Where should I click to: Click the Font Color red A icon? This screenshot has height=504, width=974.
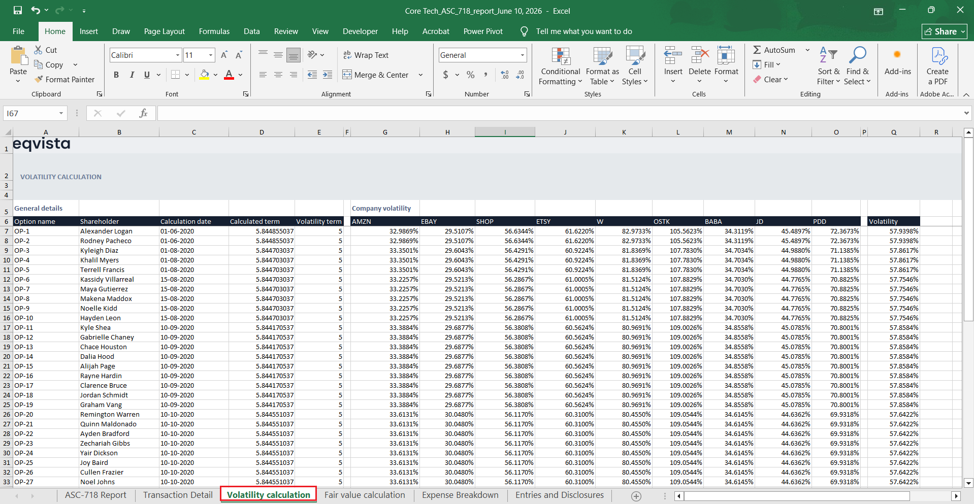point(229,75)
